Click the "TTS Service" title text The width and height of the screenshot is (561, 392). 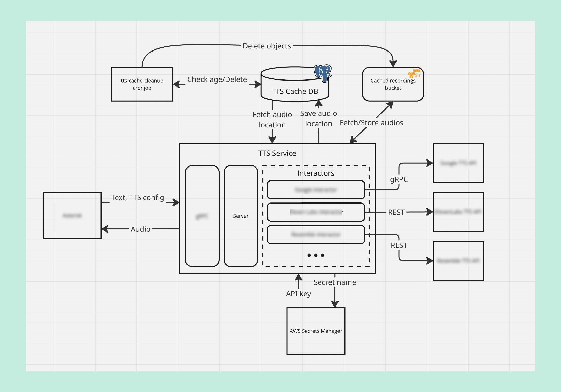(x=277, y=153)
